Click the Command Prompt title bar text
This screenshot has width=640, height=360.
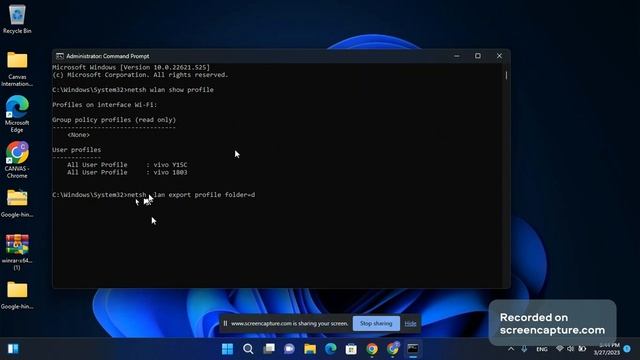pyautogui.click(x=108, y=56)
